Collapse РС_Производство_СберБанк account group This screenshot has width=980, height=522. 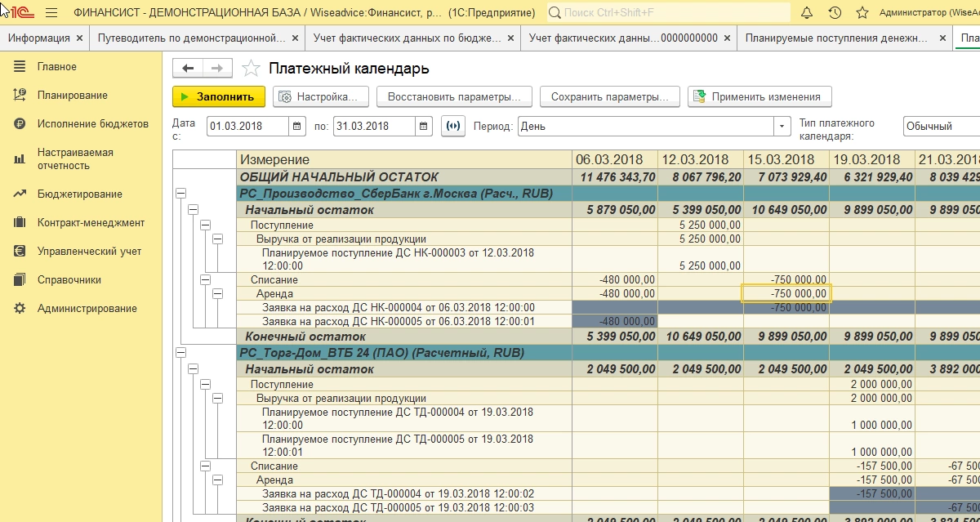pyautogui.click(x=181, y=194)
